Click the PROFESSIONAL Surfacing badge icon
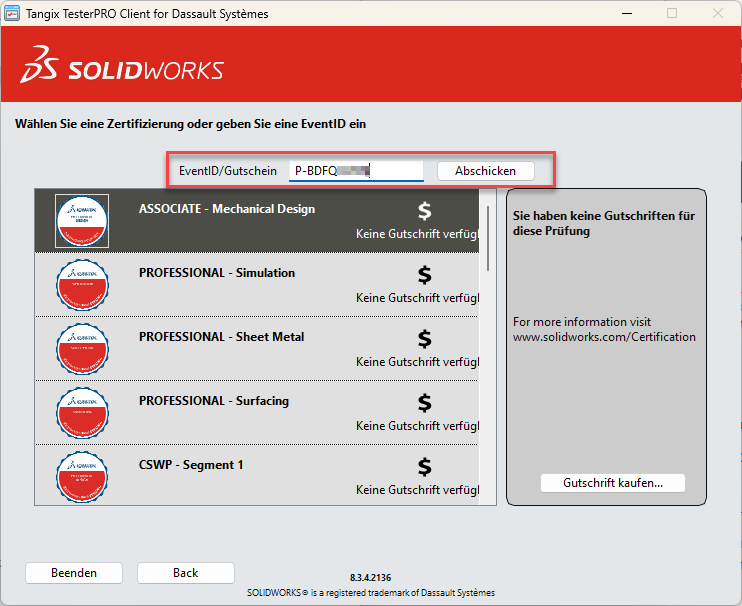742x606 pixels. click(82, 412)
